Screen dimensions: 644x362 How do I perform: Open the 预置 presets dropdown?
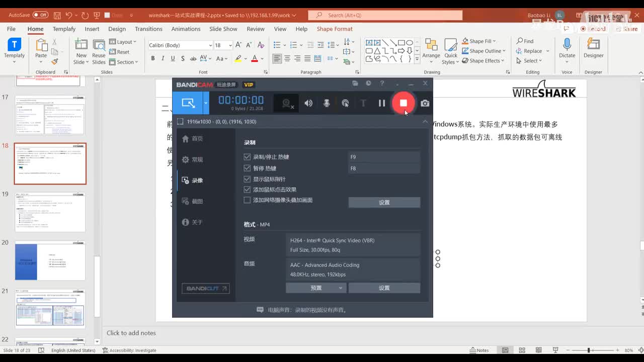click(x=316, y=288)
